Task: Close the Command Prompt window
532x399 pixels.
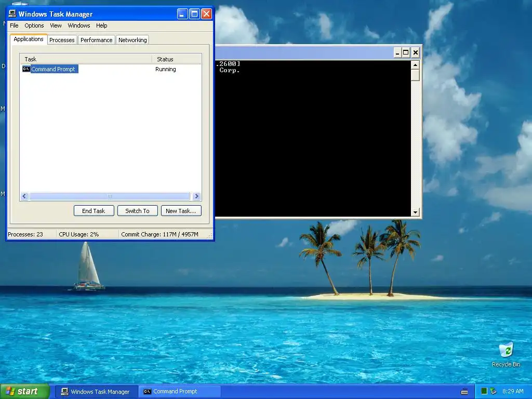Action: tap(415, 52)
